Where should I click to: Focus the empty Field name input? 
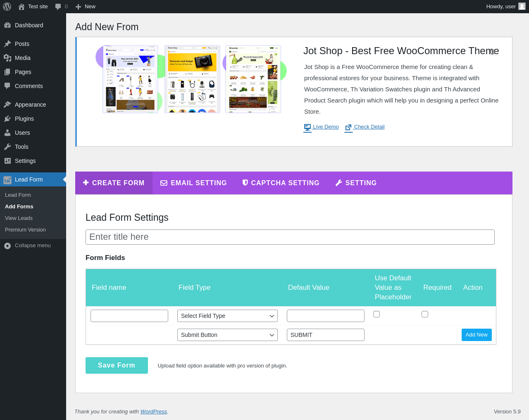pyautogui.click(x=129, y=316)
